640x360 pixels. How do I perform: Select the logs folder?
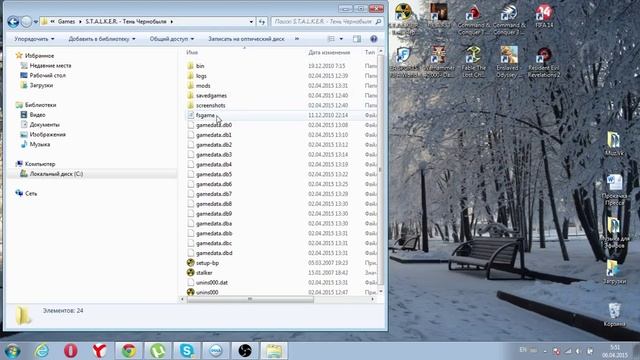point(201,76)
